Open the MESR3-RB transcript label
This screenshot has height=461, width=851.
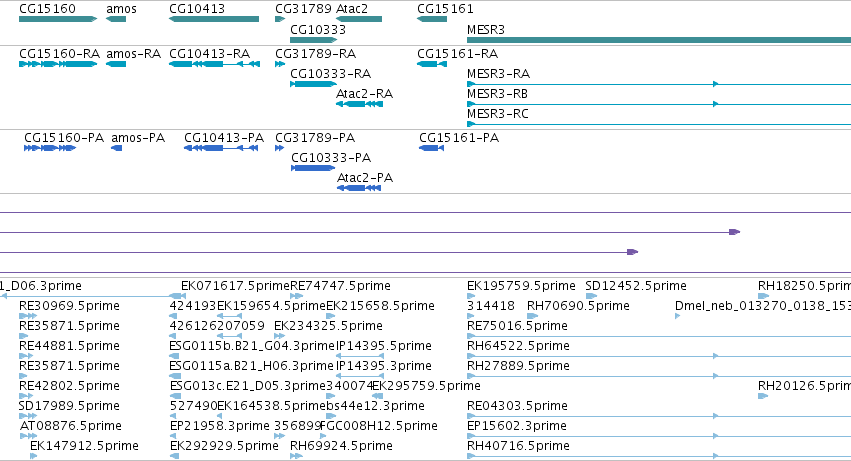[x=497, y=94]
